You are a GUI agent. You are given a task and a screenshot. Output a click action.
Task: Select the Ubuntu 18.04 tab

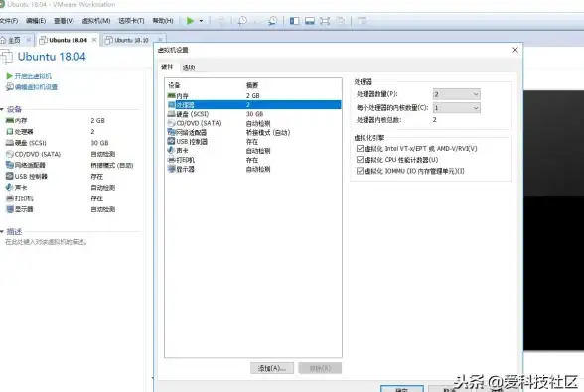(68, 40)
